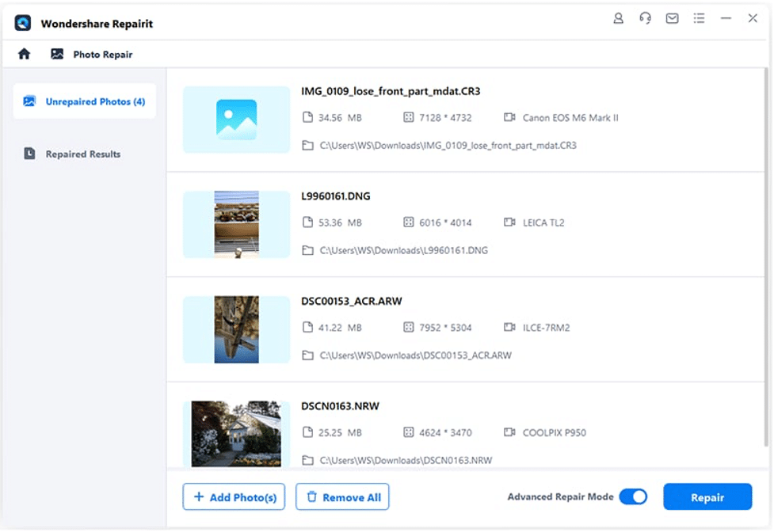The width and height of the screenshot is (774, 532).
Task: Click the Photo Repair breadcrumb label
Action: (103, 55)
